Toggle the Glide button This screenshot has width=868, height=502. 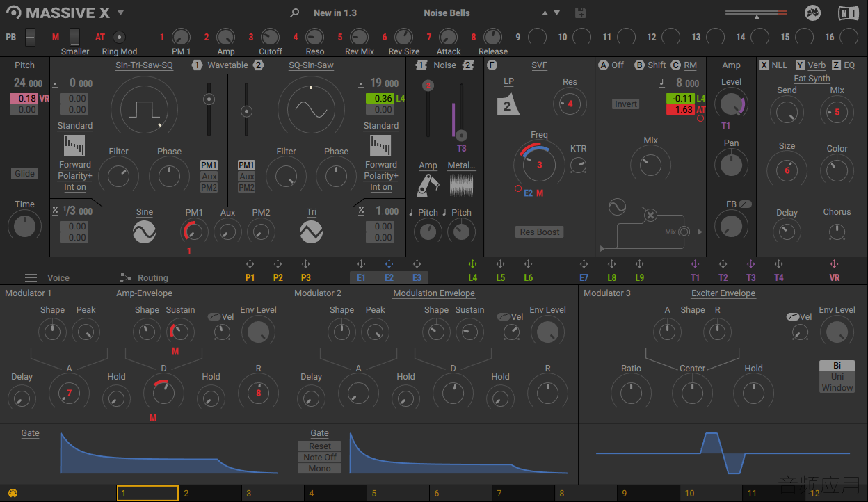click(24, 174)
